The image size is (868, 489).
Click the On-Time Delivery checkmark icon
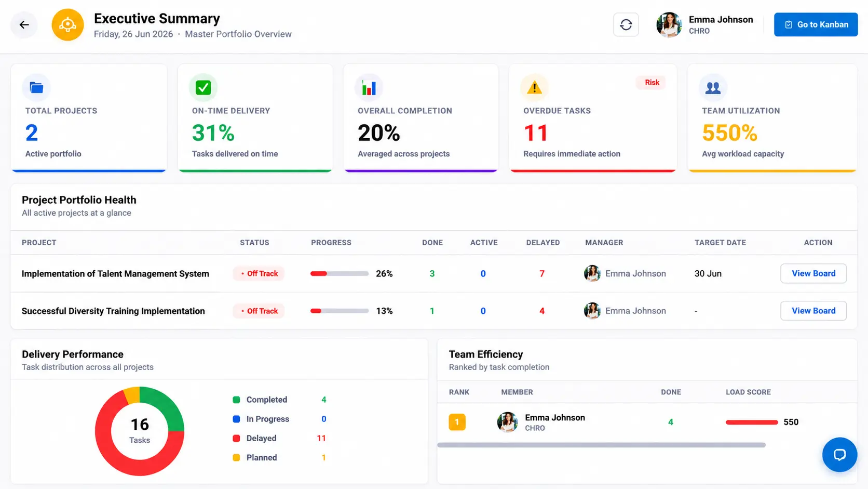[x=203, y=87]
